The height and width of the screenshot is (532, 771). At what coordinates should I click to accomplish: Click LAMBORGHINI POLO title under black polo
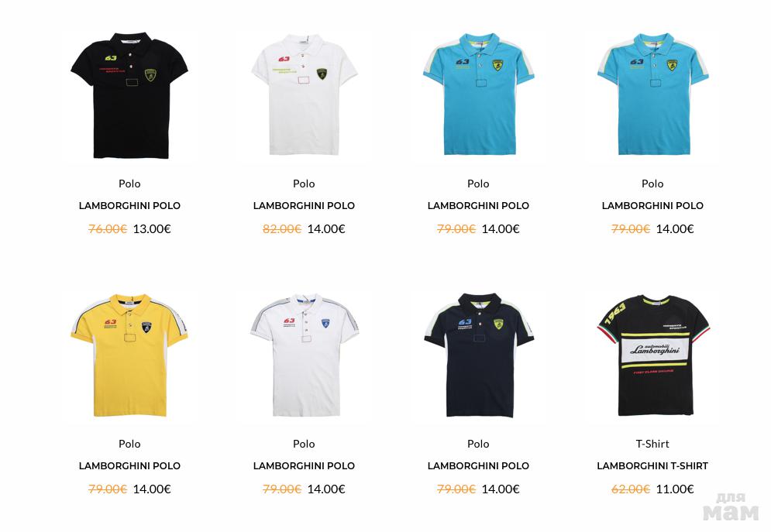point(130,206)
